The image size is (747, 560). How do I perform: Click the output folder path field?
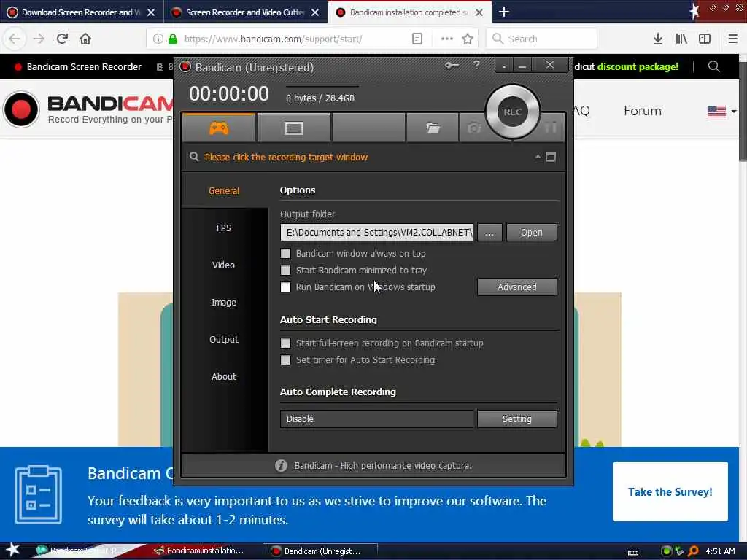pyautogui.click(x=376, y=233)
